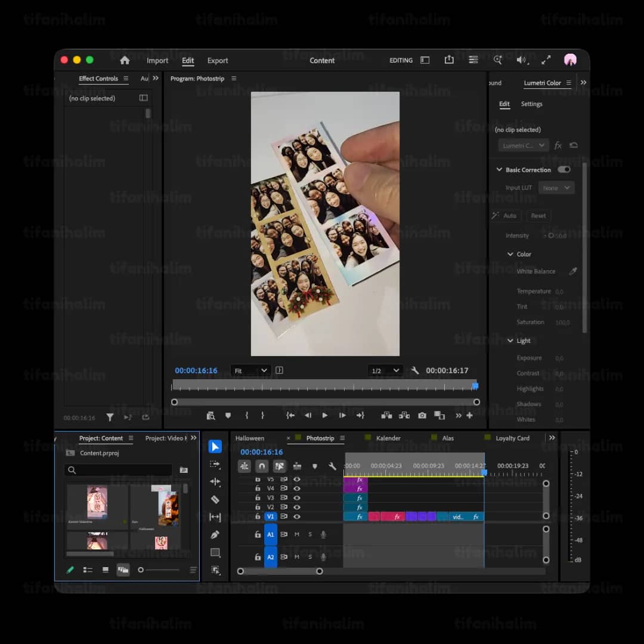Click the Extract button icon

pos(404,416)
